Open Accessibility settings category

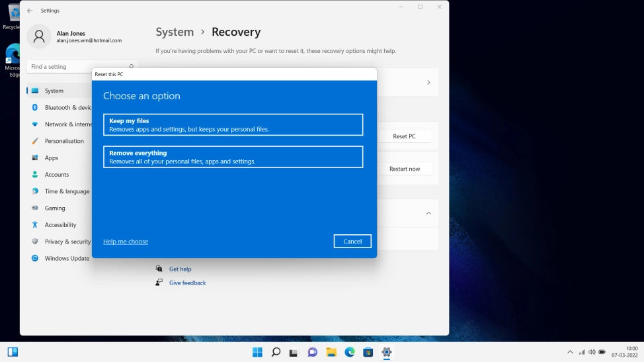tap(60, 225)
